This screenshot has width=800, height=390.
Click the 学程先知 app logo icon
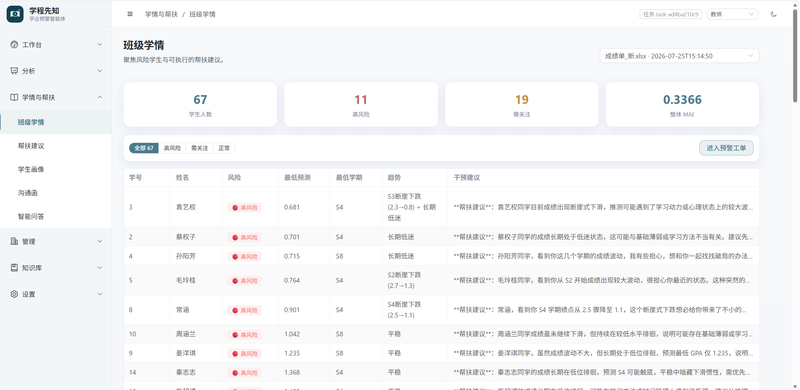click(15, 14)
